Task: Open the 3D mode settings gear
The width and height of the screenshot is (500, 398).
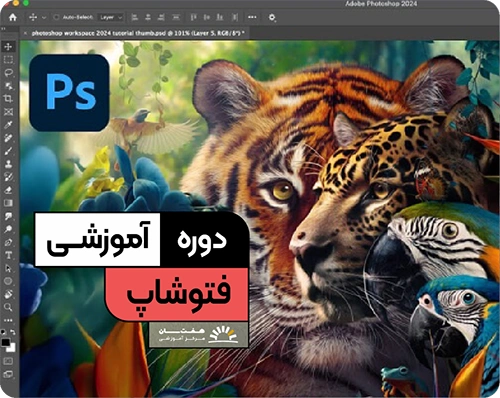Action: [272, 17]
